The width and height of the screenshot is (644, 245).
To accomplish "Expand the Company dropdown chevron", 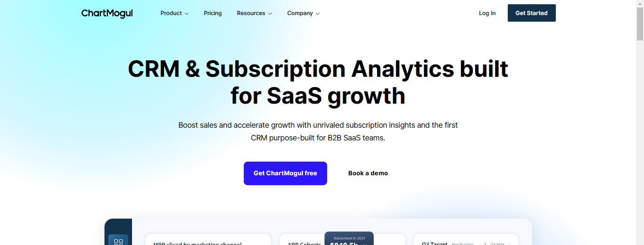I will click(x=318, y=14).
